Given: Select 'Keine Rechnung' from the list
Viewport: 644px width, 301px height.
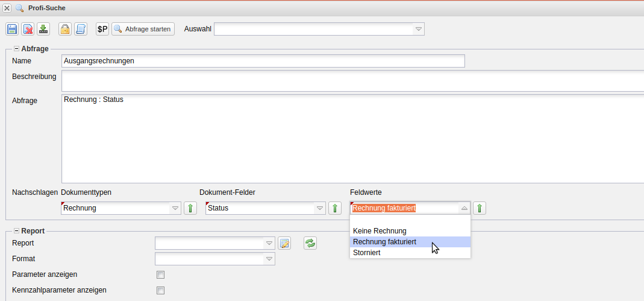Looking at the screenshot, I should tap(380, 231).
